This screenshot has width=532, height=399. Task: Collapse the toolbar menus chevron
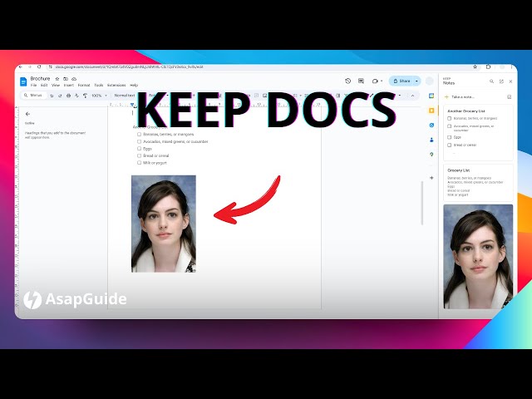[412, 96]
